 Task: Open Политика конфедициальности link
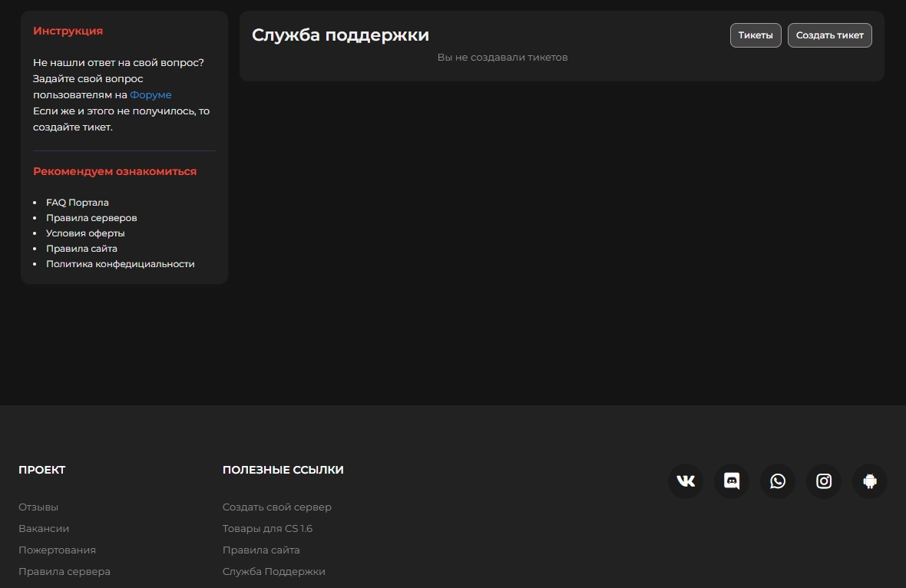[121, 264]
